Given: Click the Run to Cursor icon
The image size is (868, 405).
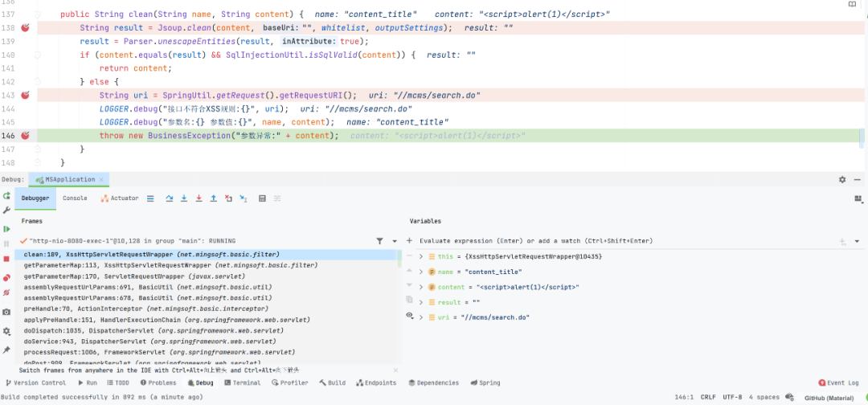Looking at the screenshot, I should [243, 198].
